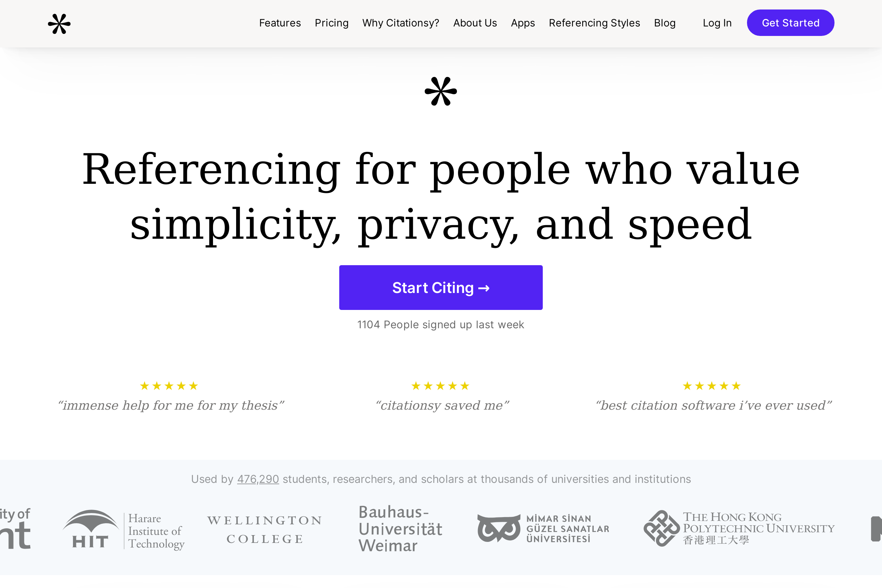Image resolution: width=882 pixels, height=588 pixels.
Task: Click the Log In link
Action: coord(717,23)
